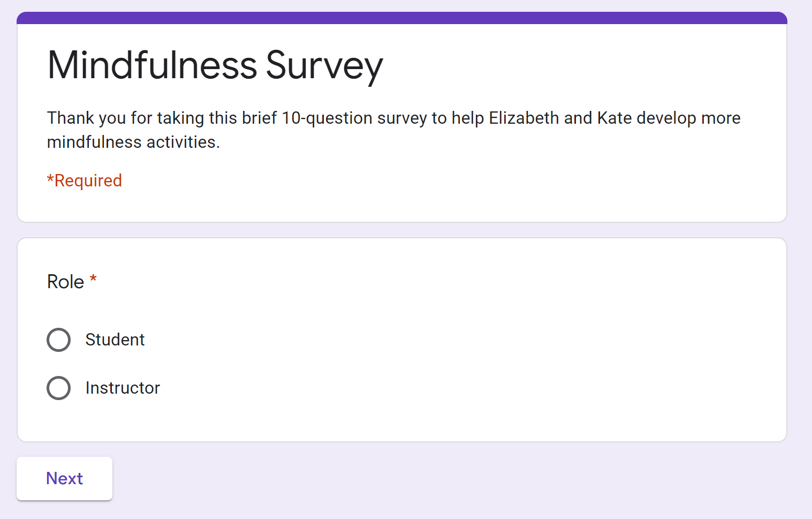Click the word "survey" in the description sentence
This screenshot has width=812, height=519.
402,119
